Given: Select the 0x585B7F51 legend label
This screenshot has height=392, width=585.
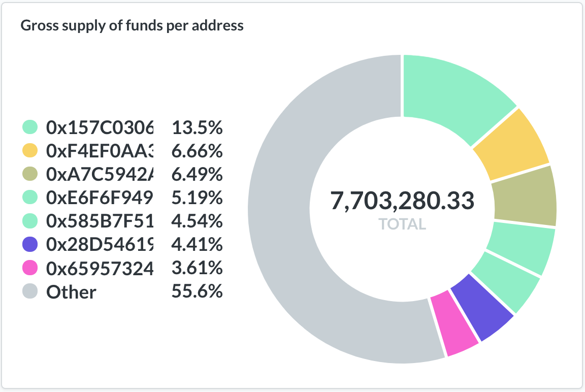Looking at the screenshot, I should 100,221.
